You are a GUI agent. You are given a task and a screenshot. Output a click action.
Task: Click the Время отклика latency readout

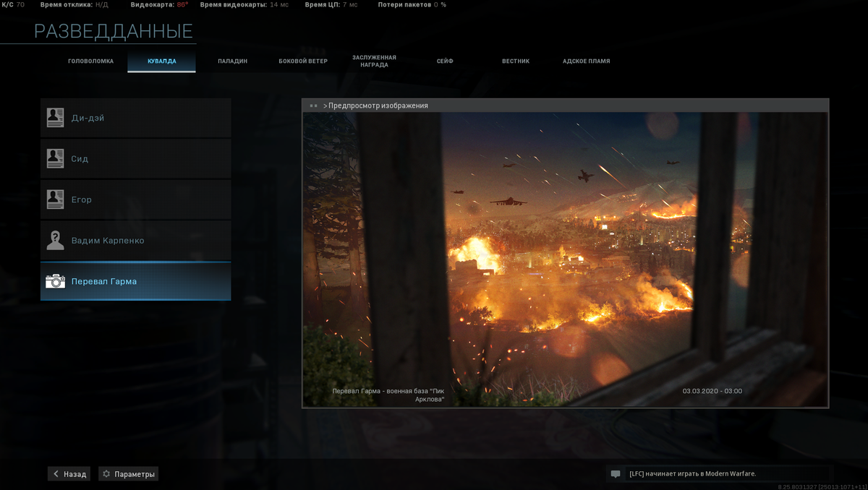tap(76, 4)
